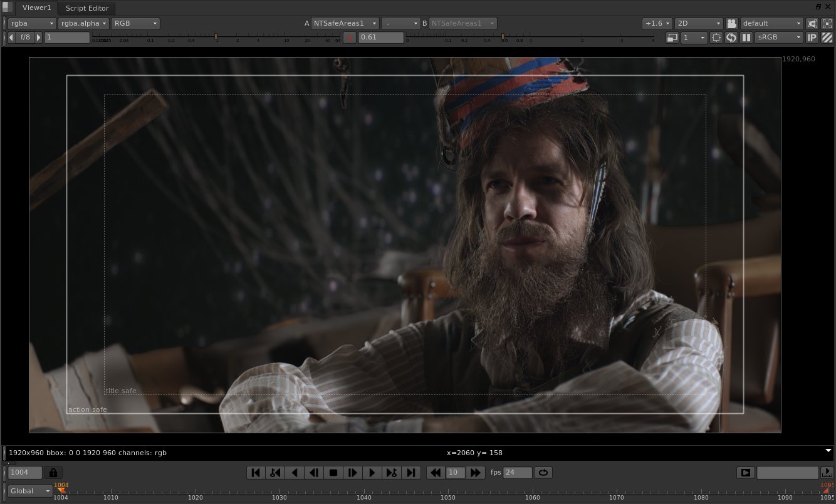Viewport: 836px width, 504px height.
Task: Click the title safe label
Action: (121, 391)
